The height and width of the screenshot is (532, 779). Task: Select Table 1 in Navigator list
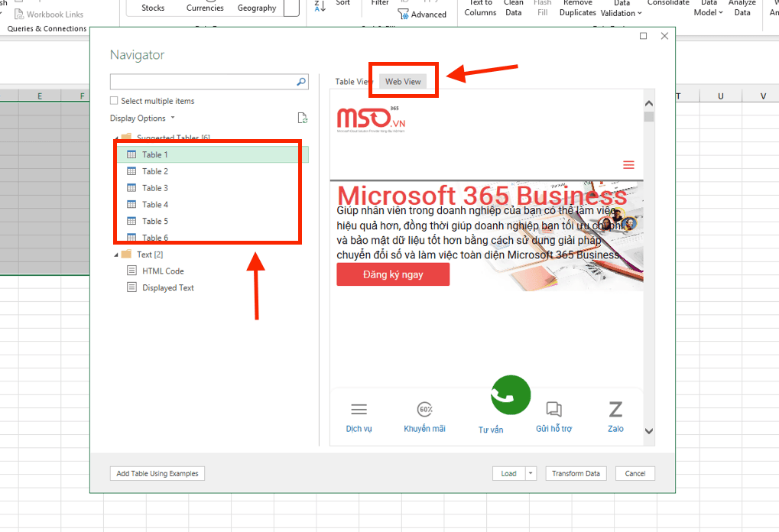(213, 154)
